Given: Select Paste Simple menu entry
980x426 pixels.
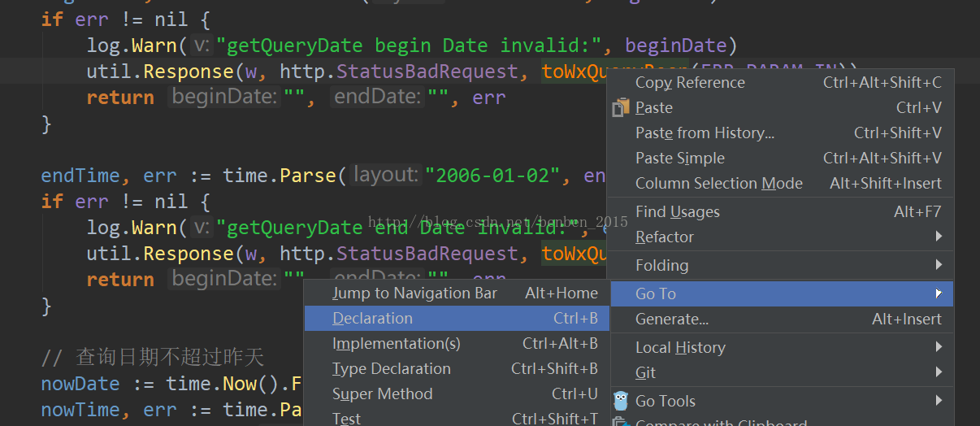Looking at the screenshot, I should point(679,158).
